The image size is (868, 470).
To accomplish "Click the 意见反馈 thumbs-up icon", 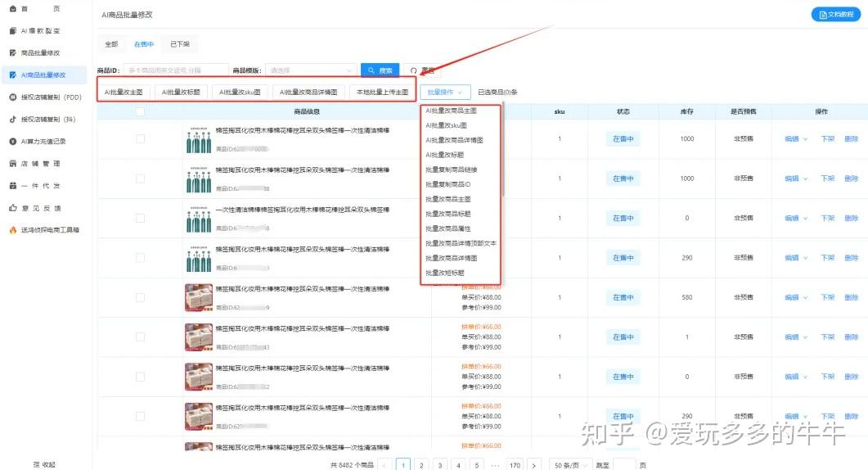I will [12, 208].
